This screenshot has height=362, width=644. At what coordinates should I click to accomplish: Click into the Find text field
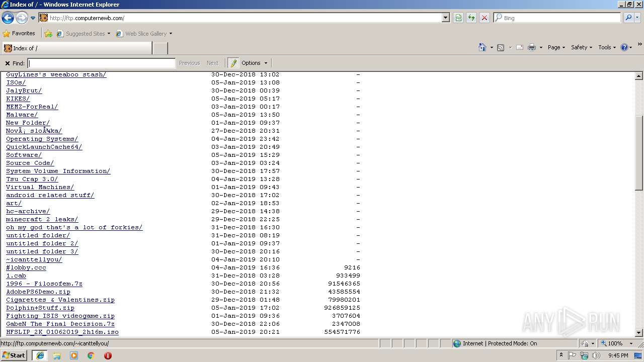[102, 63]
